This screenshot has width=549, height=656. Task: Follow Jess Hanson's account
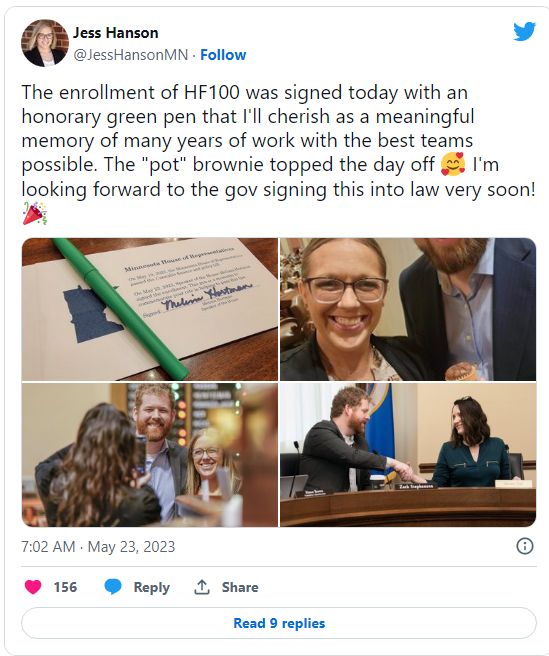tap(223, 55)
